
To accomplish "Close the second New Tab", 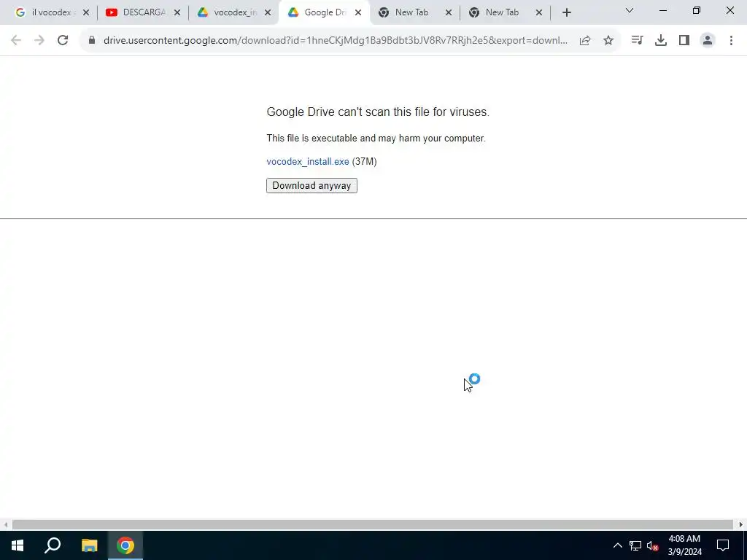I will point(539,13).
